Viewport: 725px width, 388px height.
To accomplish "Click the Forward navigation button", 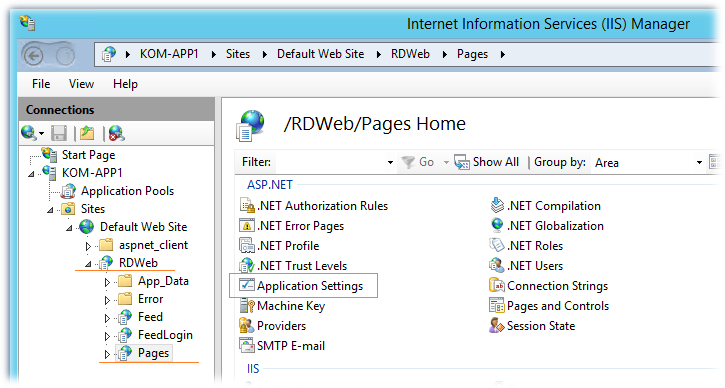I will pos(65,56).
